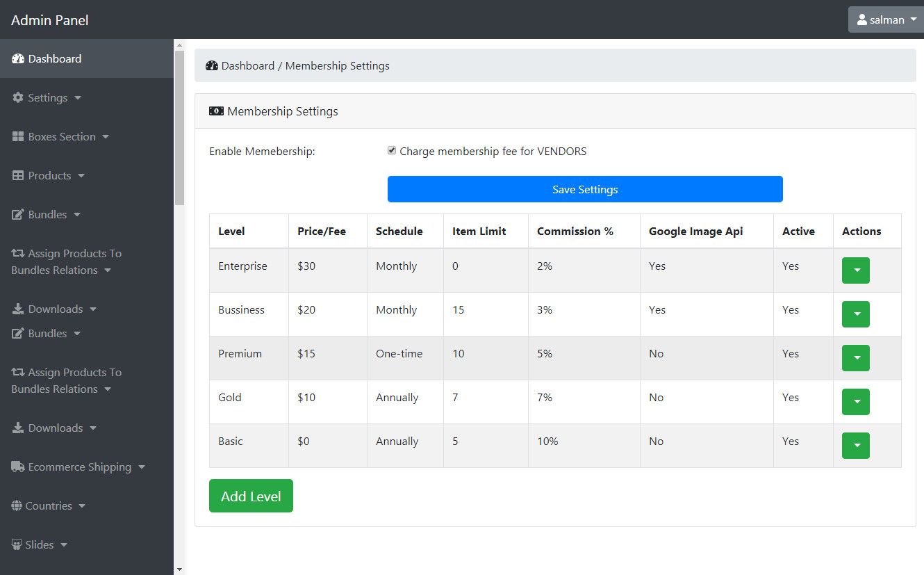The height and width of the screenshot is (575, 924).
Task: Click the Countries globe icon
Action: point(17,506)
